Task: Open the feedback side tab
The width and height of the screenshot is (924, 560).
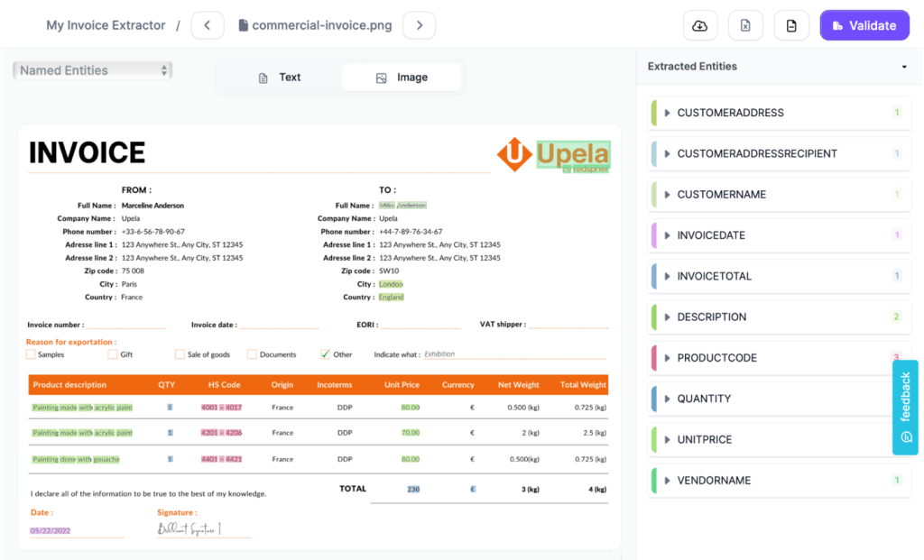Action: (905, 407)
